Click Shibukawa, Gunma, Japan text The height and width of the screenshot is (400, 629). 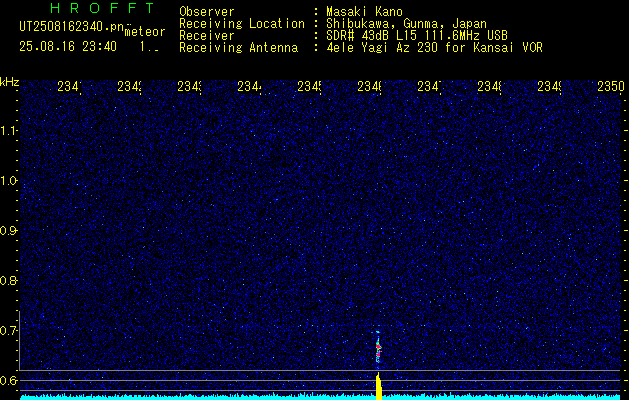[x=406, y=24]
